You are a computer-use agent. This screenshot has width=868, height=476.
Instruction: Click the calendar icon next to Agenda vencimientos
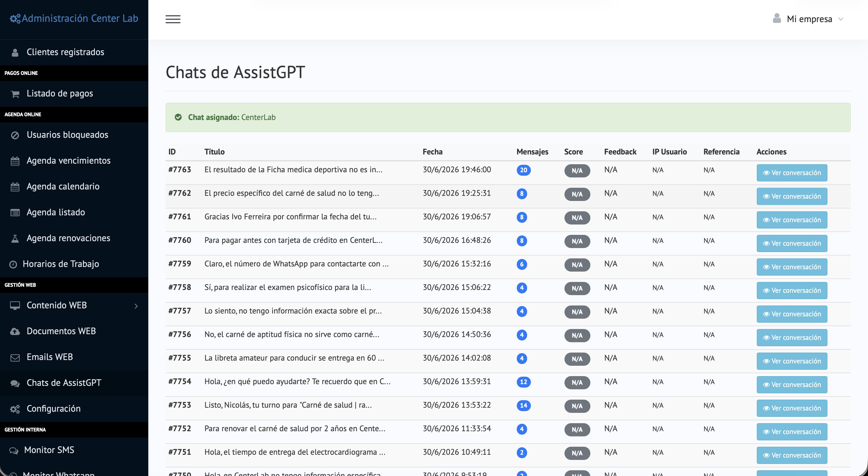tap(15, 161)
